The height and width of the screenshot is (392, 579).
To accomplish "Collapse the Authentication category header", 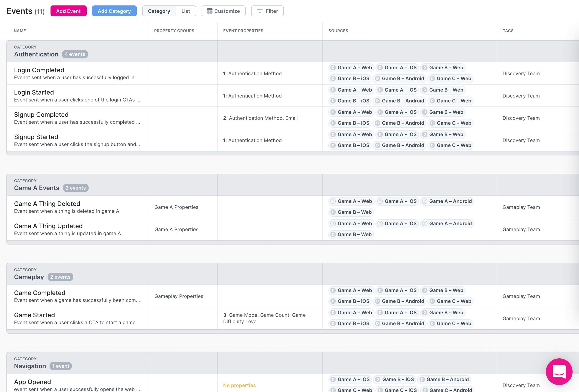I will pyautogui.click(x=36, y=54).
